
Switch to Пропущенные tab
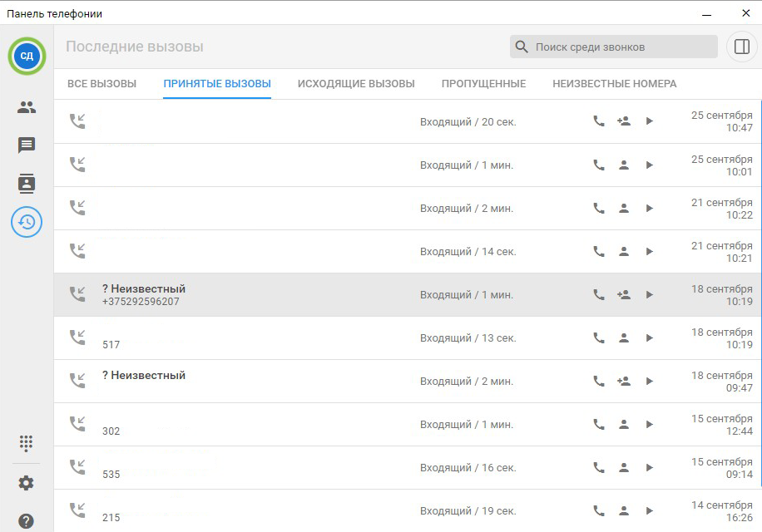pos(483,84)
